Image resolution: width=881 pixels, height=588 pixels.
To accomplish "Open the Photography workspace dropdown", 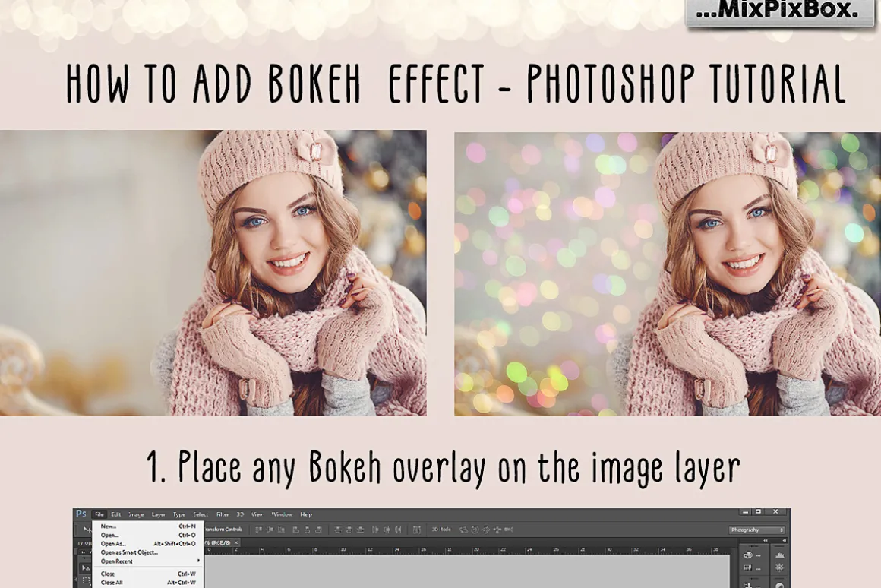I will (756, 530).
